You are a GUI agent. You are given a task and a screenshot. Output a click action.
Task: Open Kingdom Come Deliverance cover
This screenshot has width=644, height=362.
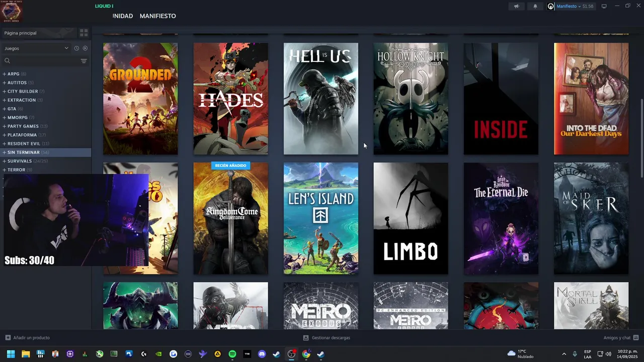click(x=230, y=218)
